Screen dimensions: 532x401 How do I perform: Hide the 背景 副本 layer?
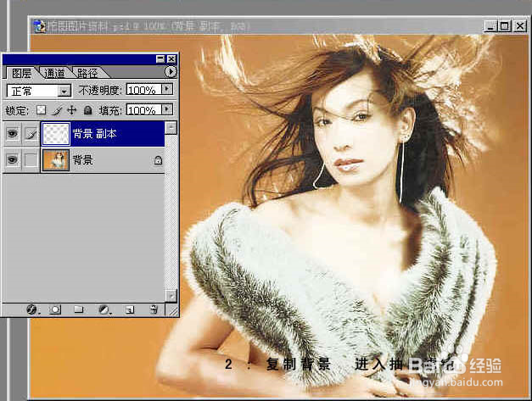tap(12, 134)
